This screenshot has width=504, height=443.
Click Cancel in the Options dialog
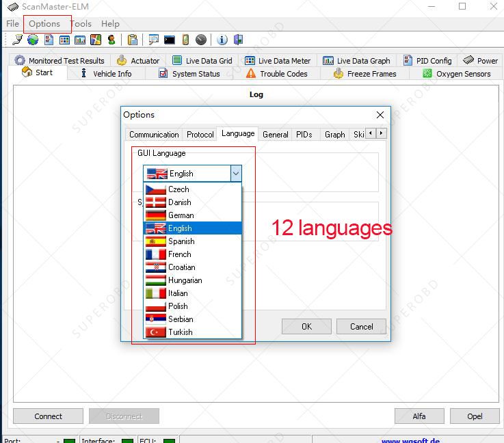pos(361,326)
